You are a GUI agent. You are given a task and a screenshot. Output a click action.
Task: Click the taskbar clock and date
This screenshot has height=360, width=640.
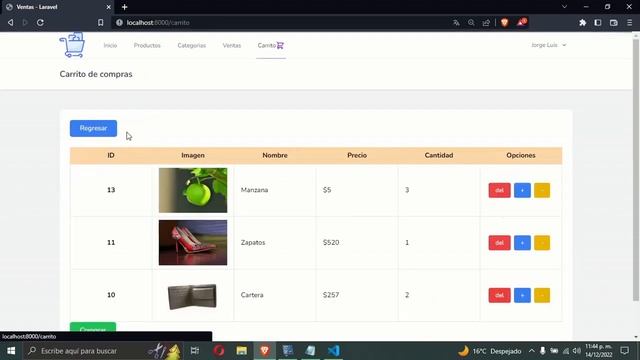[599, 351]
